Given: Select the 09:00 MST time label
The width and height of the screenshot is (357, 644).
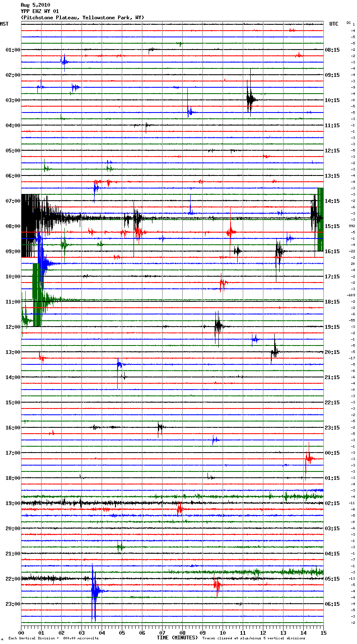Looking at the screenshot, I should 13,251.
